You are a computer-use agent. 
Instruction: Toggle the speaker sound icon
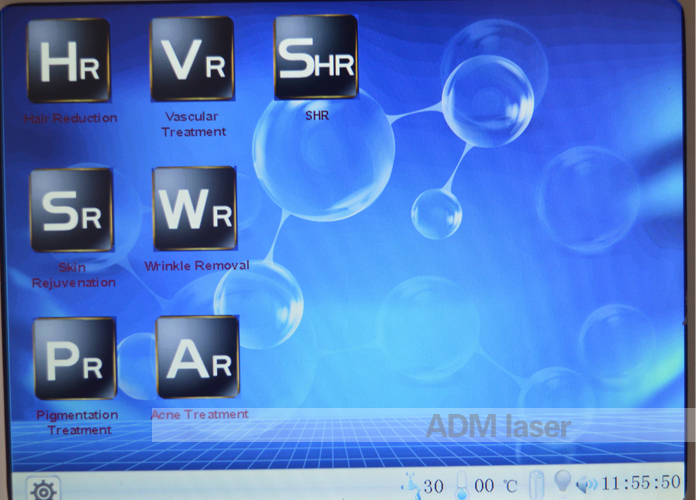coord(587,484)
